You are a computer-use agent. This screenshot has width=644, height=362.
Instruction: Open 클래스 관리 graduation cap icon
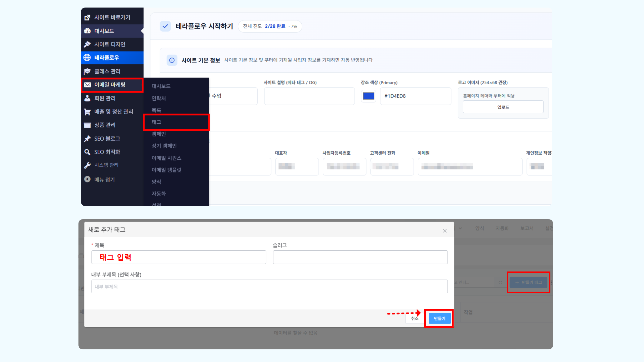87,71
